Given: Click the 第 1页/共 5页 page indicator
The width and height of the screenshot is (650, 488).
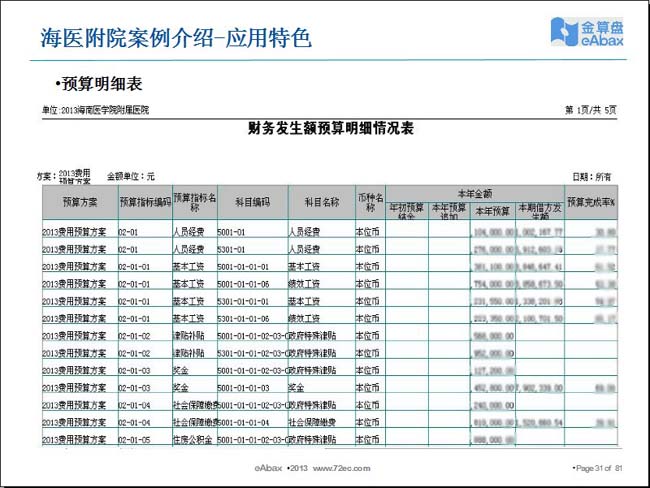Looking at the screenshot, I should (x=590, y=110).
